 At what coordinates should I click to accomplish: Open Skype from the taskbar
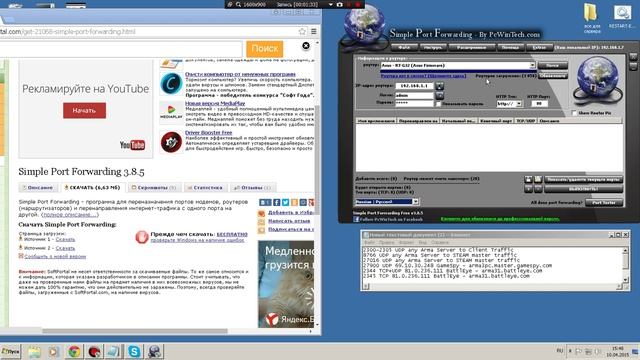click(x=134, y=351)
